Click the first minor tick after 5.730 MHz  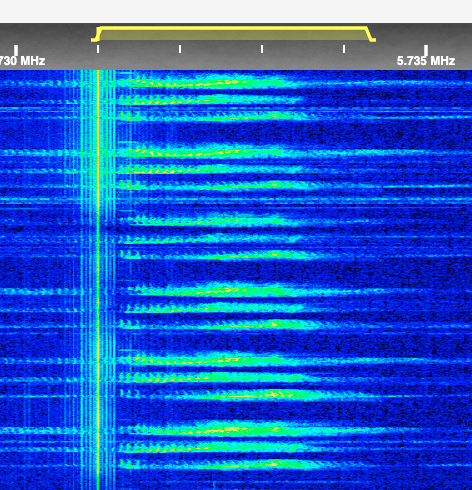98,49
